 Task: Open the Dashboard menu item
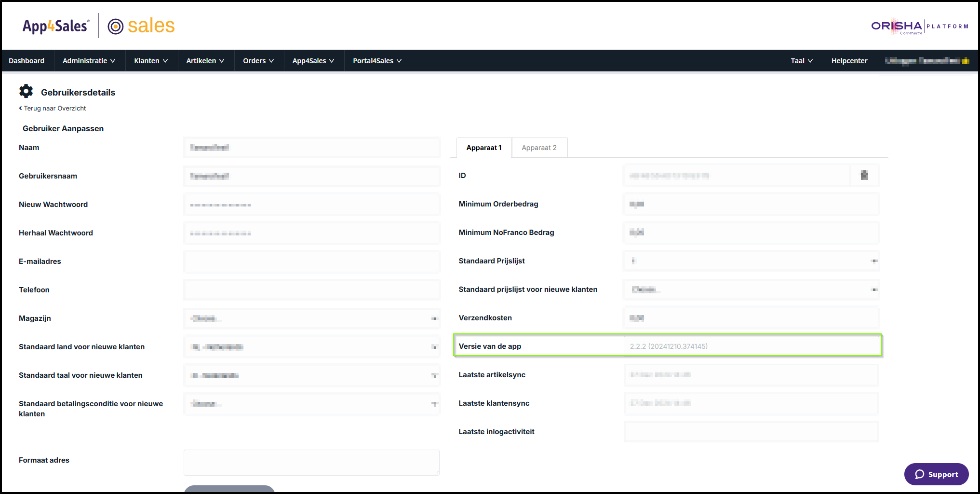tap(27, 61)
